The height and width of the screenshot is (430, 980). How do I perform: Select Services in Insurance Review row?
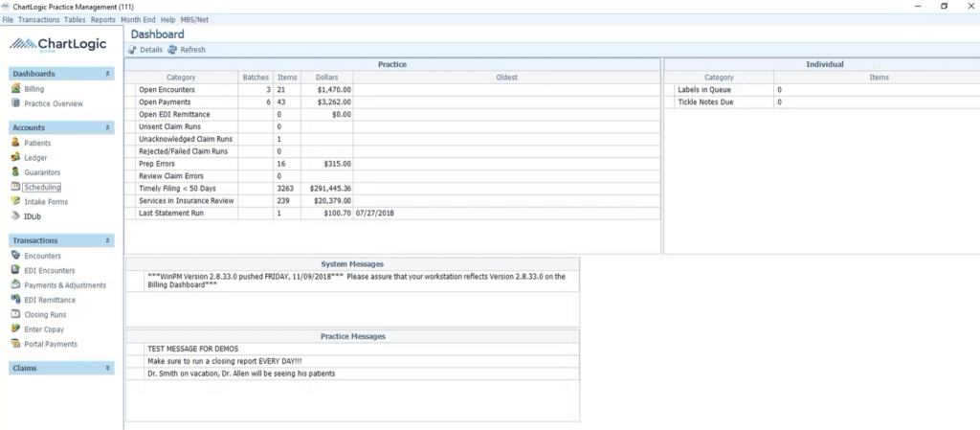(392, 200)
